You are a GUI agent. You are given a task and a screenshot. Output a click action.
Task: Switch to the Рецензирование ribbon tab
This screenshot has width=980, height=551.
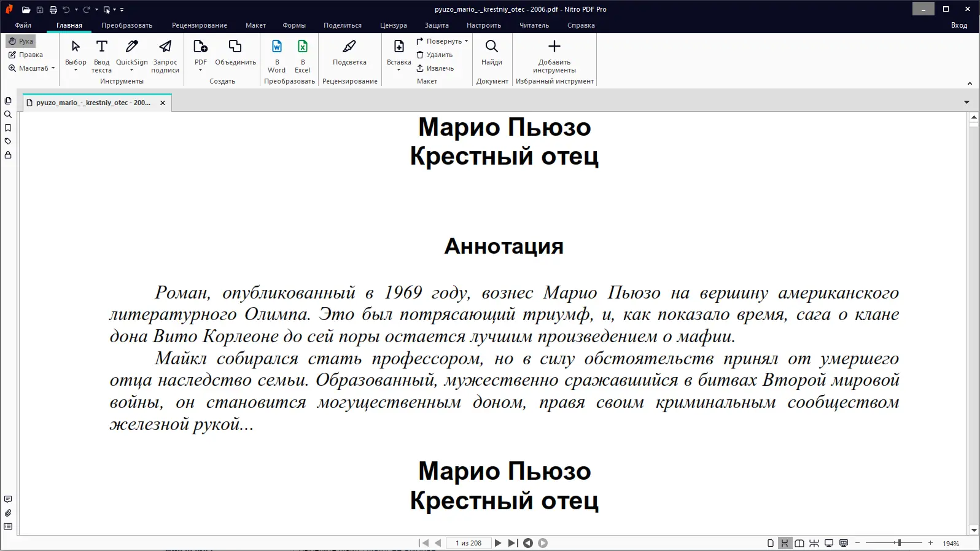(200, 25)
